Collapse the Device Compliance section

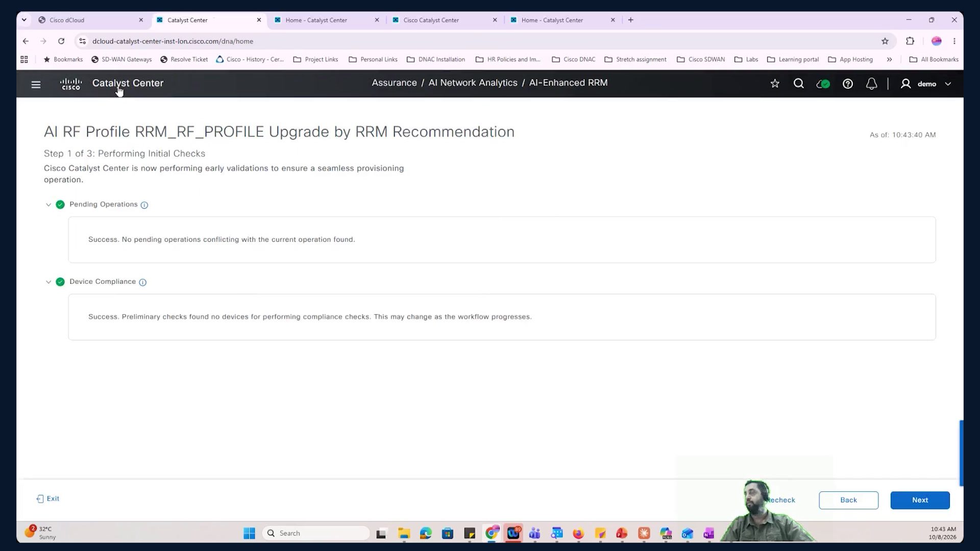pos(48,282)
